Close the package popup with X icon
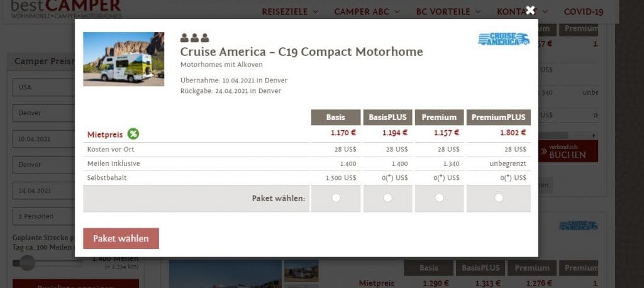 point(530,10)
